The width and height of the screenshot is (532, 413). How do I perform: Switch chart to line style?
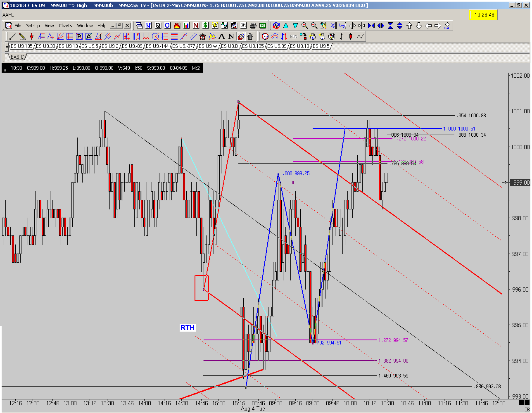point(360,36)
